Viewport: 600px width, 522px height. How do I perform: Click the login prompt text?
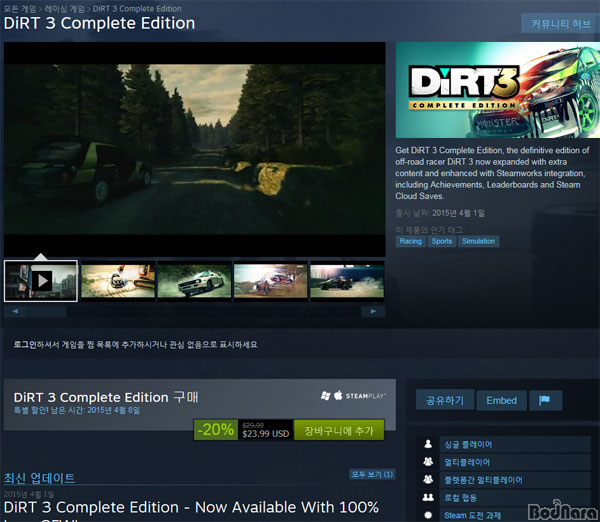[x=135, y=344]
